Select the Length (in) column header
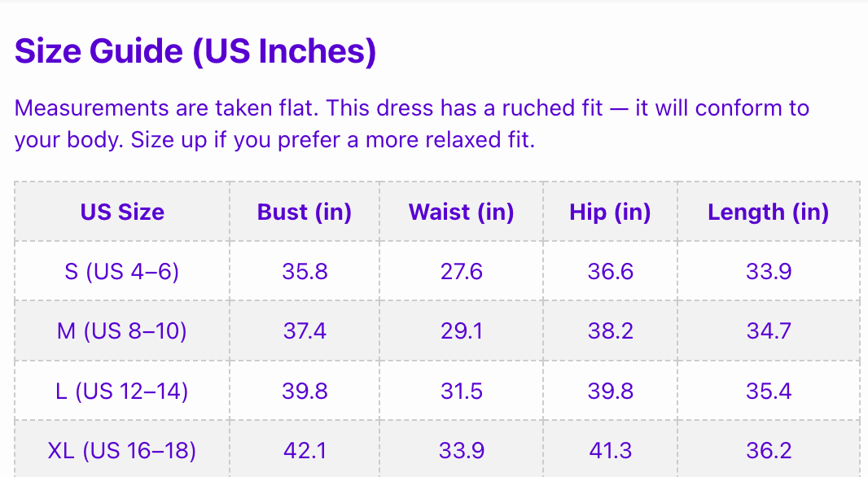The height and width of the screenshot is (477, 868). 769,212
